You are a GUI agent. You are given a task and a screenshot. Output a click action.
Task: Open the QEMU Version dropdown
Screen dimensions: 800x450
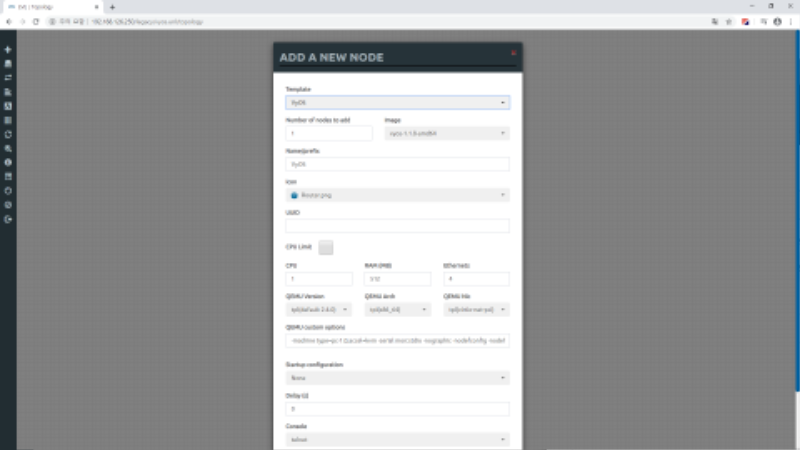[319, 310]
